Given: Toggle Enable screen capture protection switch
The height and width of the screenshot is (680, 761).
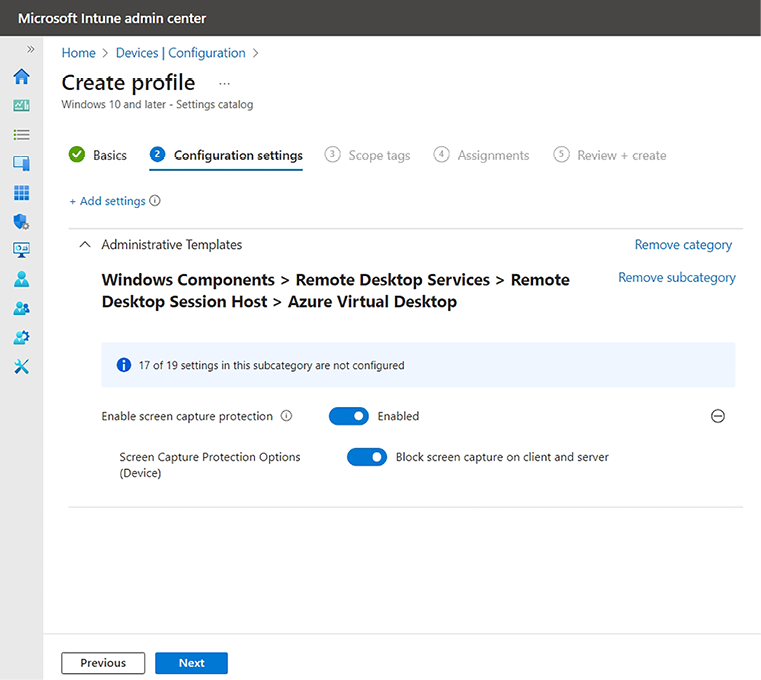Looking at the screenshot, I should [x=348, y=416].
